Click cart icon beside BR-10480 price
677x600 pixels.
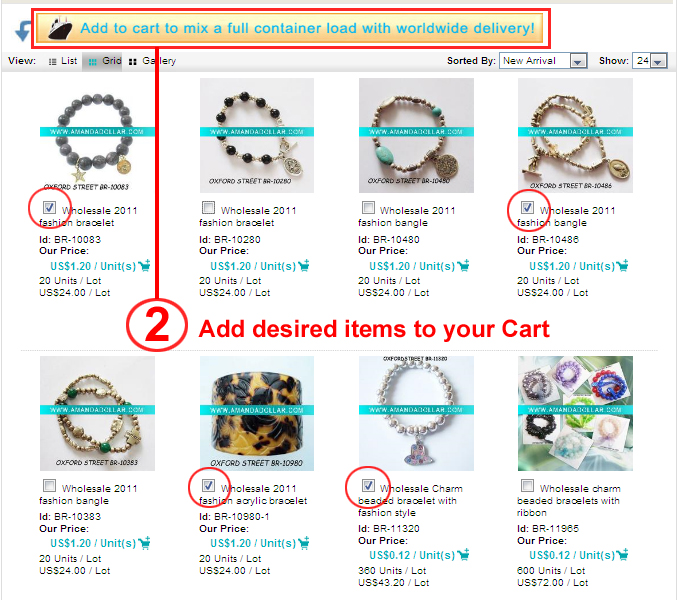463,265
